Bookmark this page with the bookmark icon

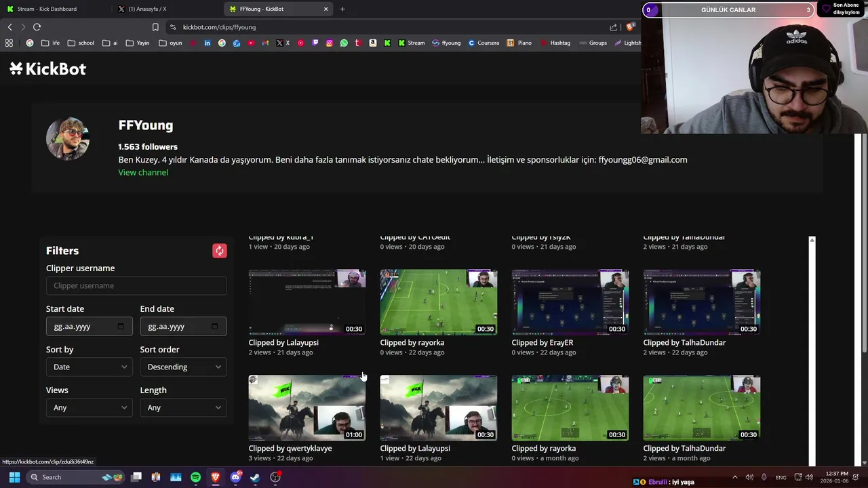155,27
